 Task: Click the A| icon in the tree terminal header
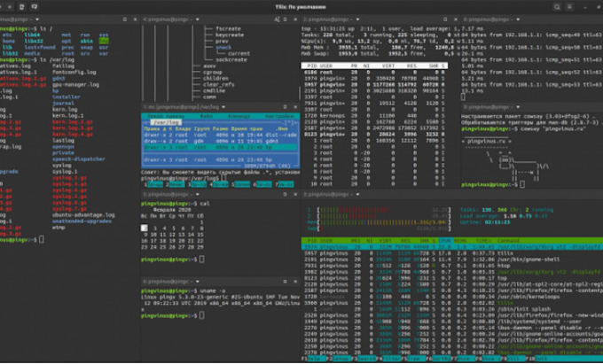pyautogui.click(x=277, y=19)
